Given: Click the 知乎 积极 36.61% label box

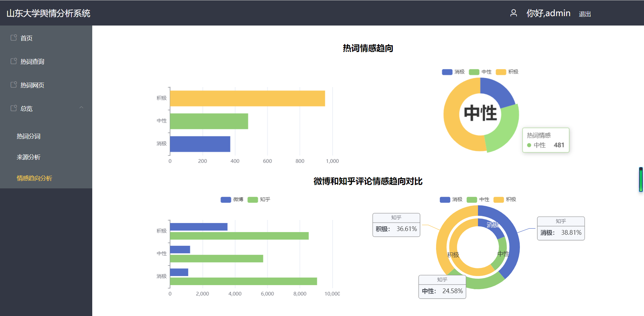Looking at the screenshot, I should (x=396, y=225).
